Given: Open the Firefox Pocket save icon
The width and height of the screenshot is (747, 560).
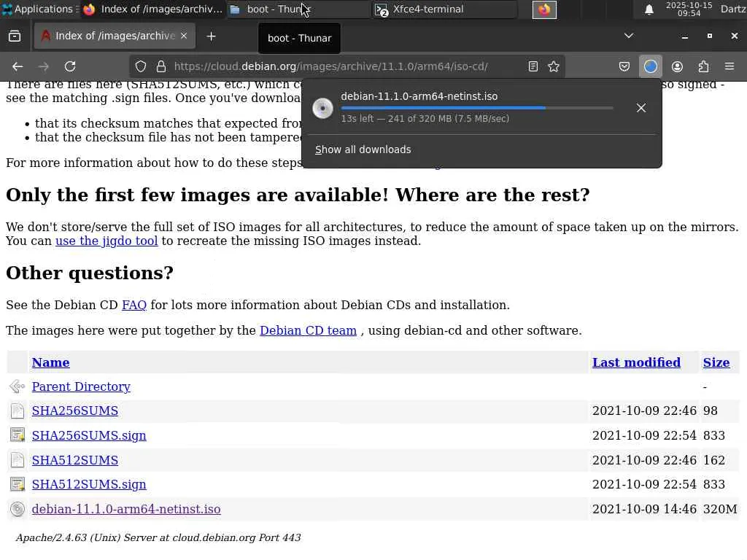Looking at the screenshot, I should 624,66.
